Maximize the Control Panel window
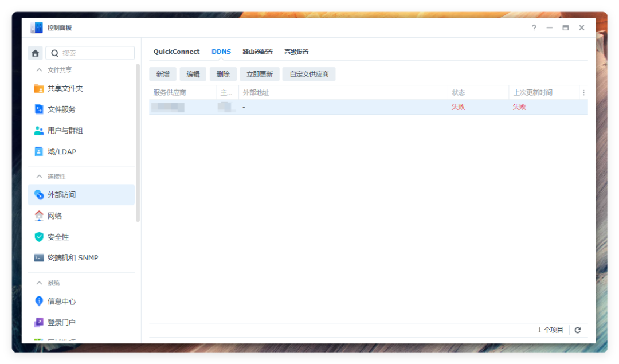Screen dimensions: 619x364 (x=565, y=28)
